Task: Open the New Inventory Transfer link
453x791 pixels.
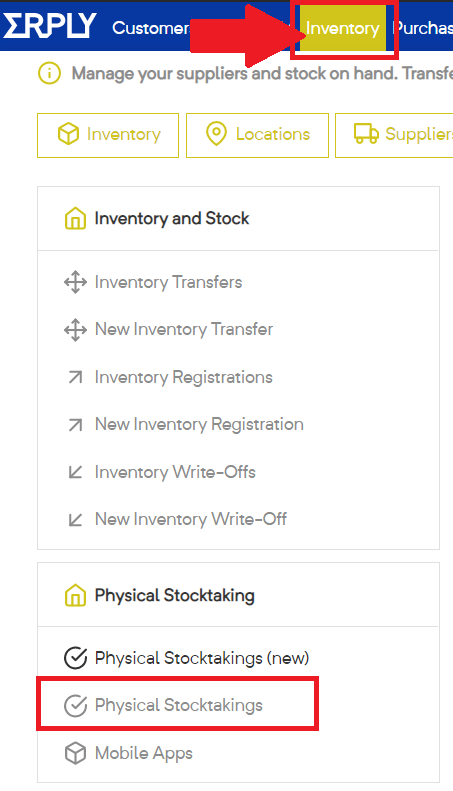Action: point(184,329)
